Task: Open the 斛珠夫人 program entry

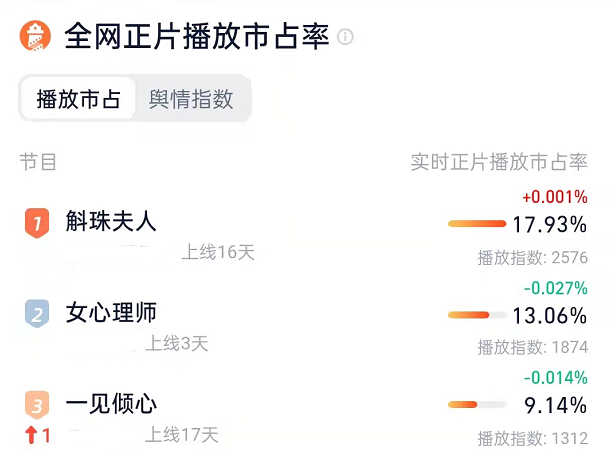Action: click(x=111, y=221)
